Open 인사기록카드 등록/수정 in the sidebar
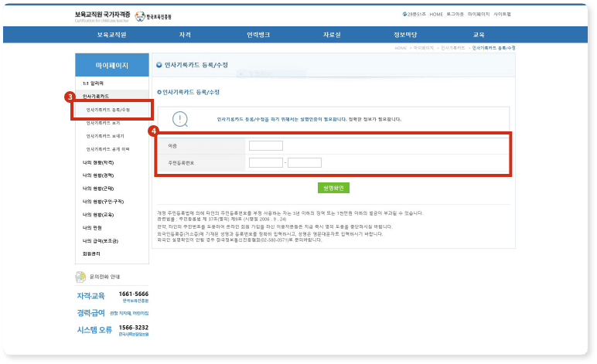Screen dimensions: 597x364 click(x=108, y=110)
